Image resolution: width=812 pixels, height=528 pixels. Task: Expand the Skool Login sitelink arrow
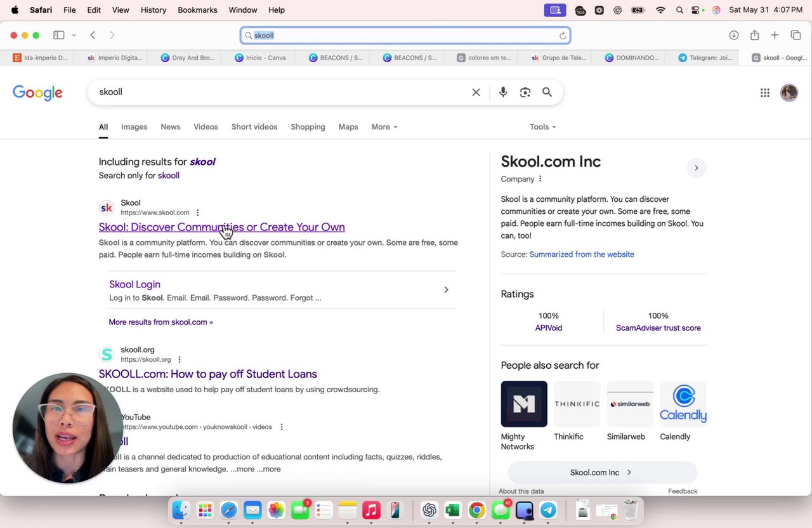(x=446, y=290)
